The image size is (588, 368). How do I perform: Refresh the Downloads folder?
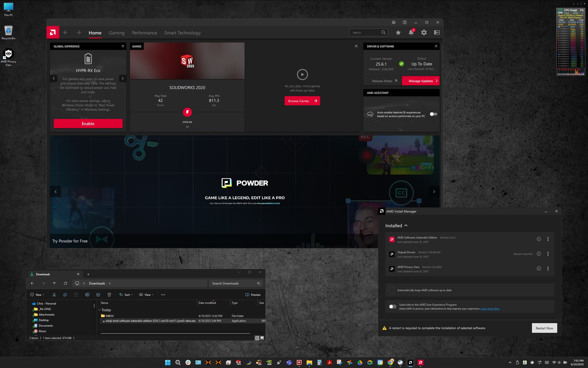pyautogui.click(x=65, y=283)
